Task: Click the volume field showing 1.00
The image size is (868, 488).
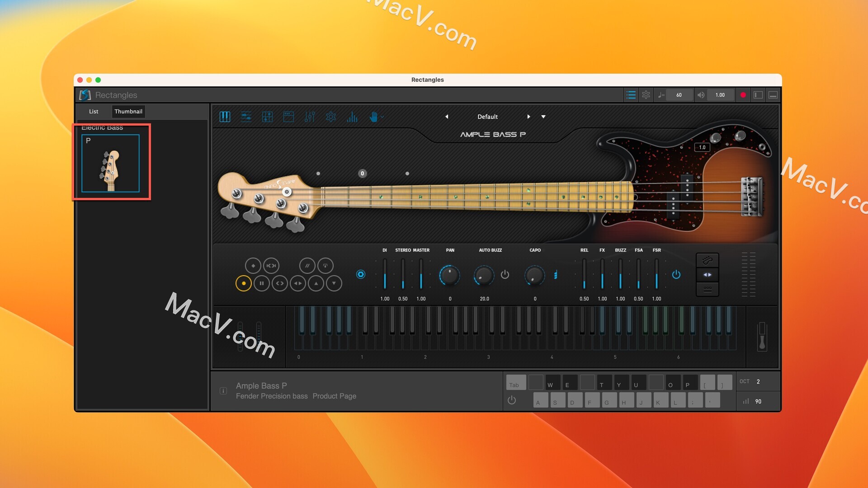Action: click(720, 95)
